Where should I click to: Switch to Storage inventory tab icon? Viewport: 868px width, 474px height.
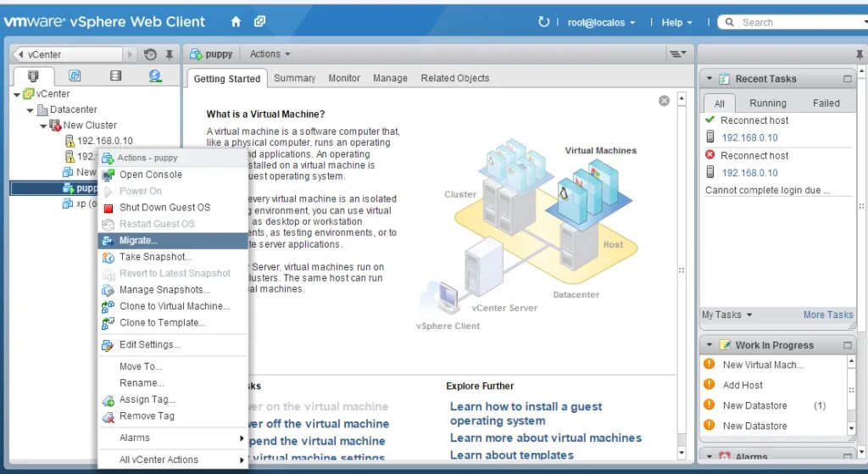tap(115, 75)
